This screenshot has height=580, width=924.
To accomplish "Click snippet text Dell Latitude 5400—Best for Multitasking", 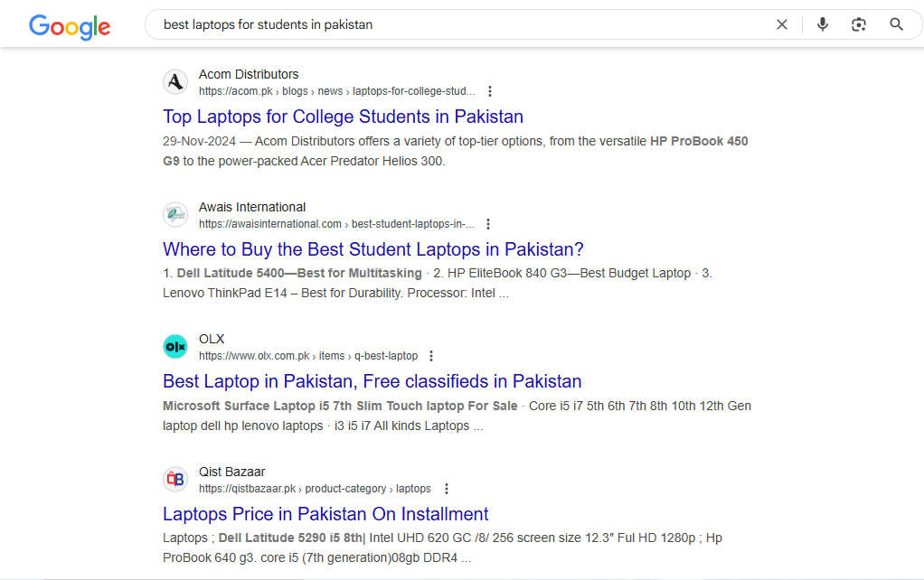I will pyautogui.click(x=299, y=273).
